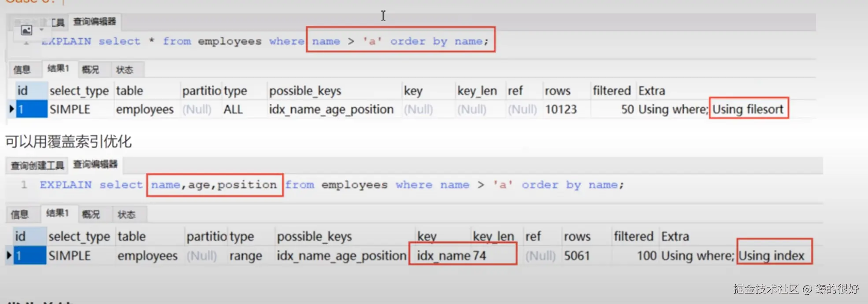Click the (Null) key cell in the ALL-type row

(x=419, y=109)
